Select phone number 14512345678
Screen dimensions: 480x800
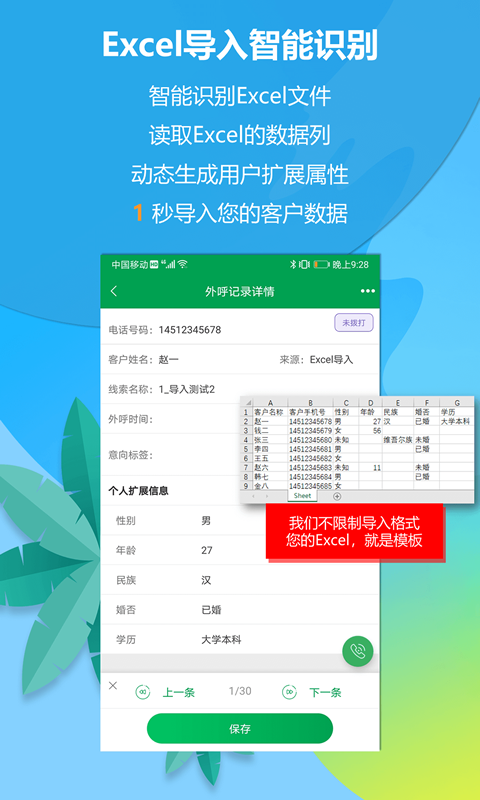(190, 330)
